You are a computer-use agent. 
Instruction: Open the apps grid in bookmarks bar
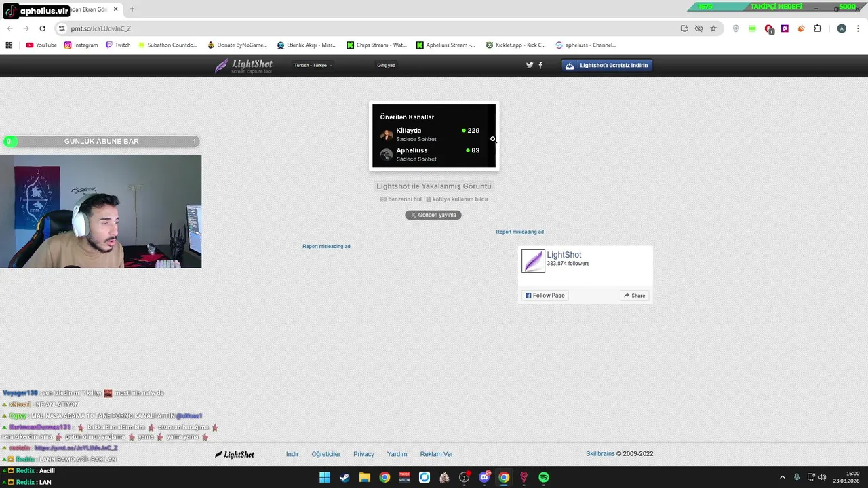click(9, 45)
